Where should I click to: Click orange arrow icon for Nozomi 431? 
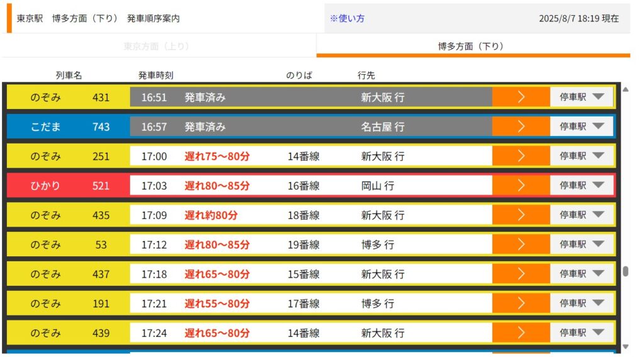521,97
